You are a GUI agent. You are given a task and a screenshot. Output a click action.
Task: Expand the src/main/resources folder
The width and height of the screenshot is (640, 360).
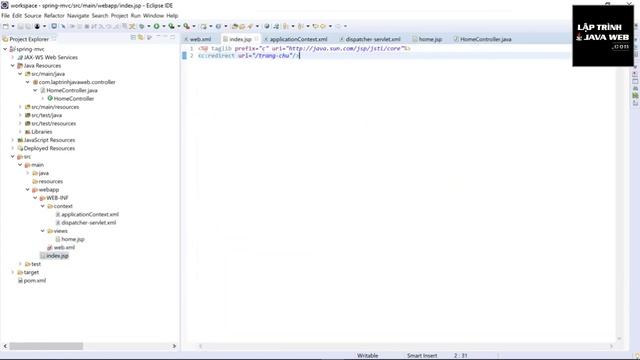coord(20,107)
